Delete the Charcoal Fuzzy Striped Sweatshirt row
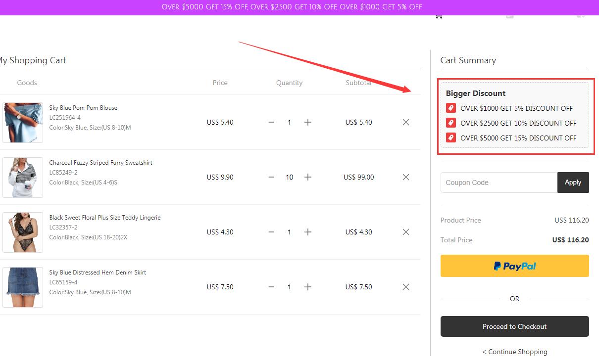The image size is (599, 364). (406, 177)
